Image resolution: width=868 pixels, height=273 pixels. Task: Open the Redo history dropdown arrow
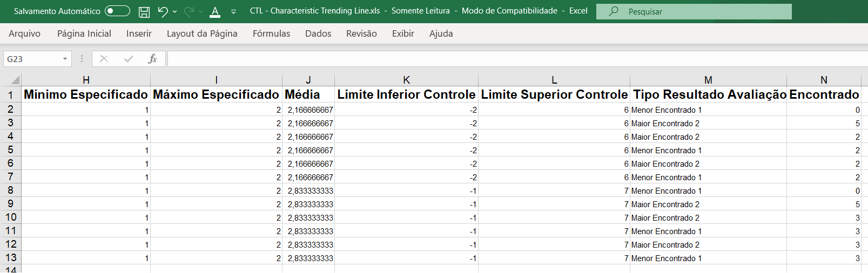coord(201,11)
